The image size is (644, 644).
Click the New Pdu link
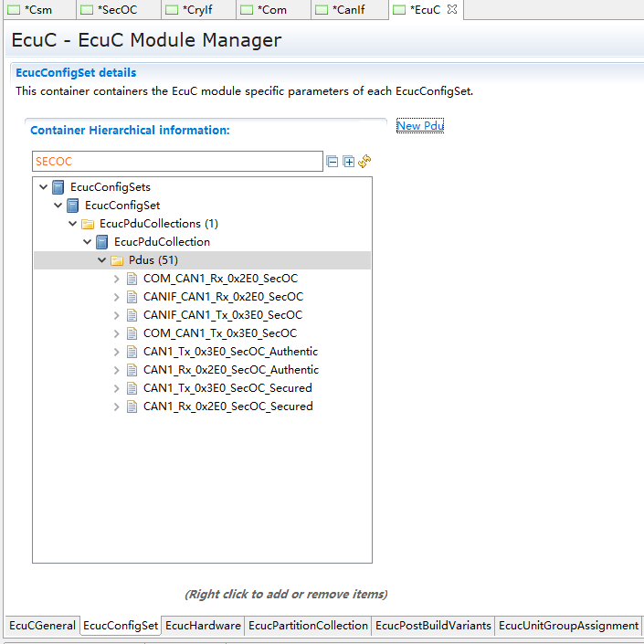tap(420, 126)
